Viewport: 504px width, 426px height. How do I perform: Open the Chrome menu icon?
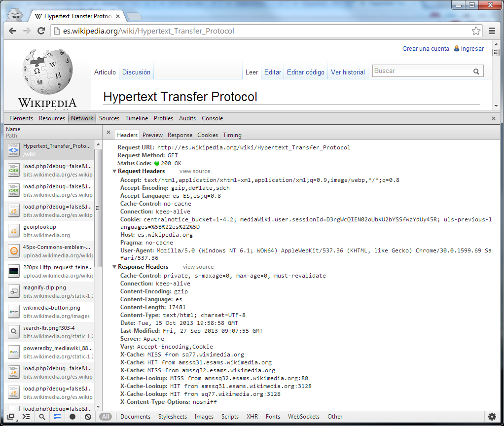click(x=492, y=31)
